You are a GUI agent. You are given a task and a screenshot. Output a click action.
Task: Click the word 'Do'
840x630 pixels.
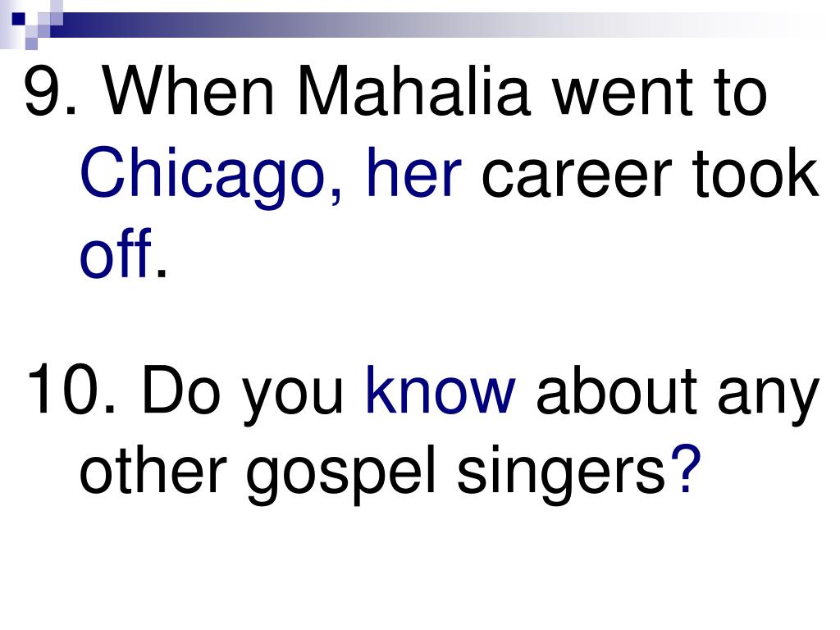(x=180, y=389)
